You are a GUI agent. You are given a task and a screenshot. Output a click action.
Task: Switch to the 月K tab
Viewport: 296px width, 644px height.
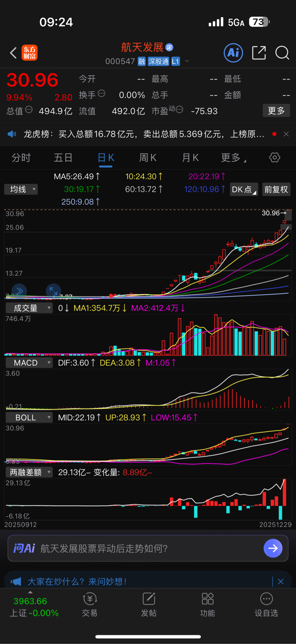[190, 158]
